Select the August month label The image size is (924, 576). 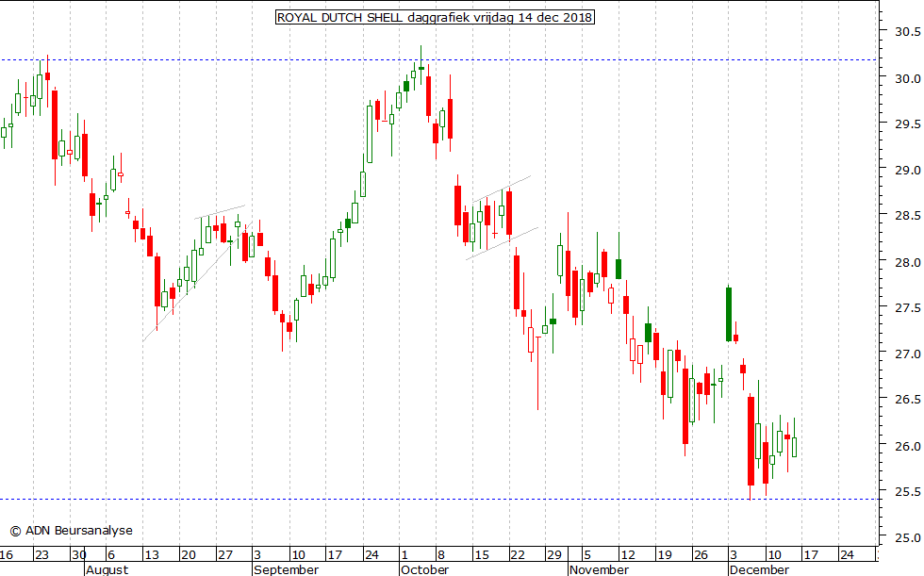tap(107, 569)
